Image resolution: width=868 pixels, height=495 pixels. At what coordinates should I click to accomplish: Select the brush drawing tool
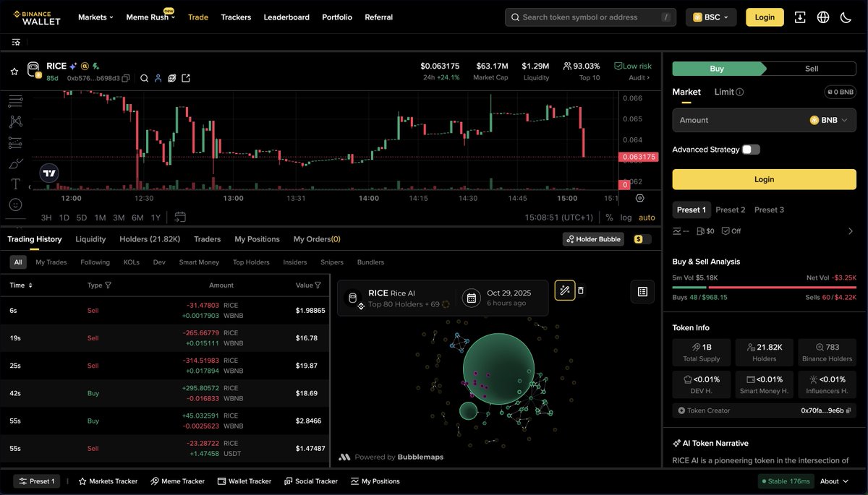pyautogui.click(x=14, y=163)
